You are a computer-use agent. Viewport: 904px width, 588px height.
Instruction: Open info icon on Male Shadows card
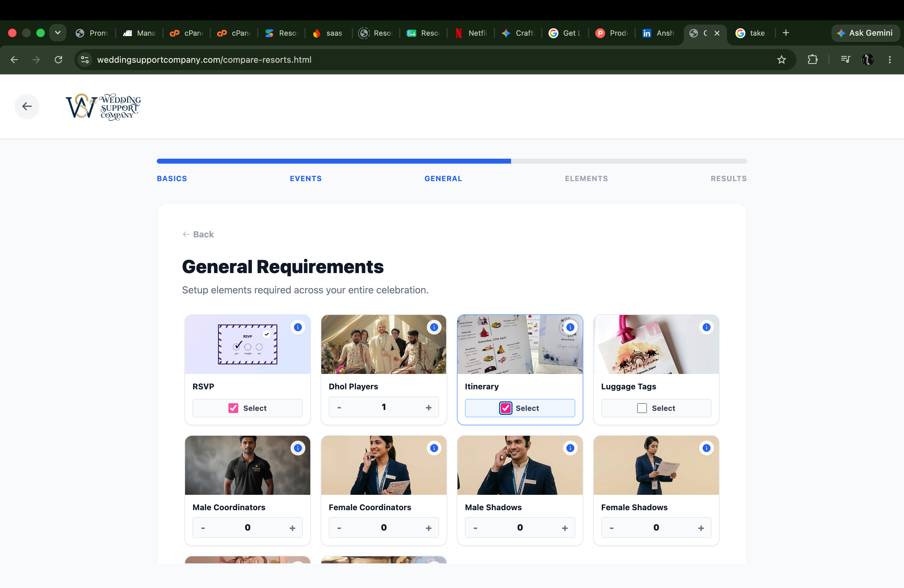(570, 448)
